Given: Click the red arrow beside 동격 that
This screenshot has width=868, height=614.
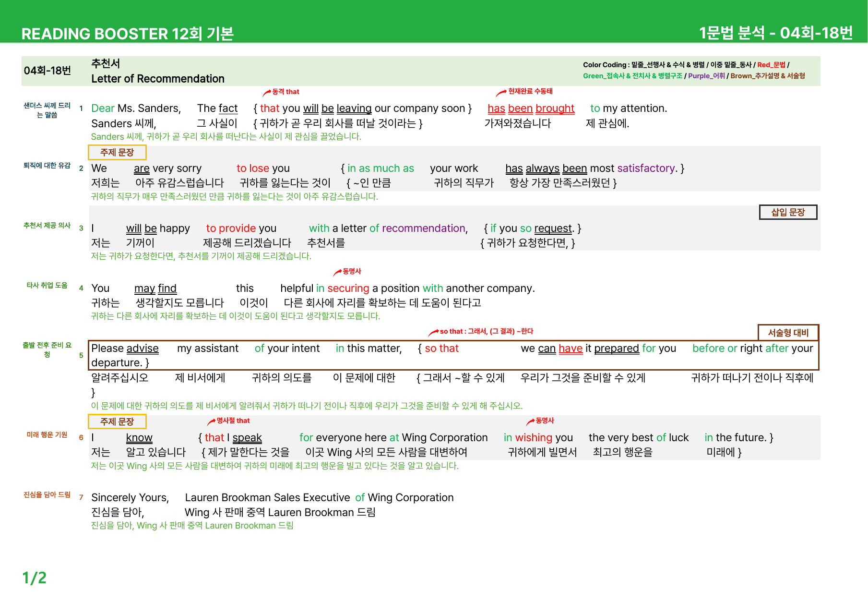Looking at the screenshot, I should [267, 93].
